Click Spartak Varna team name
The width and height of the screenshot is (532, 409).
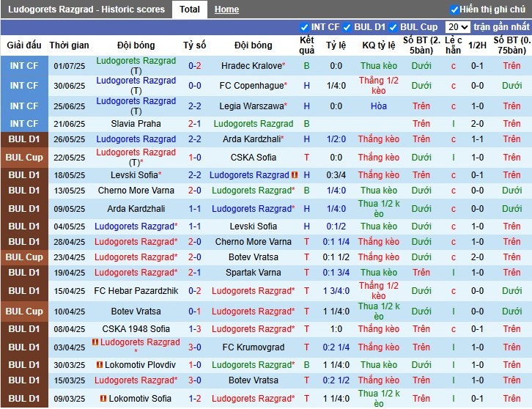coord(253,272)
